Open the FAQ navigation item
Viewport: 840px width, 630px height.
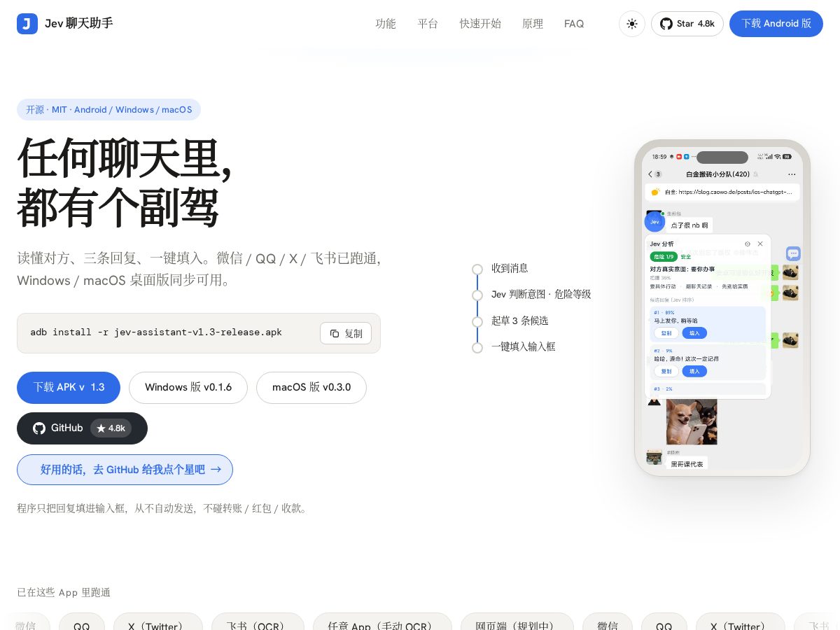point(574,24)
